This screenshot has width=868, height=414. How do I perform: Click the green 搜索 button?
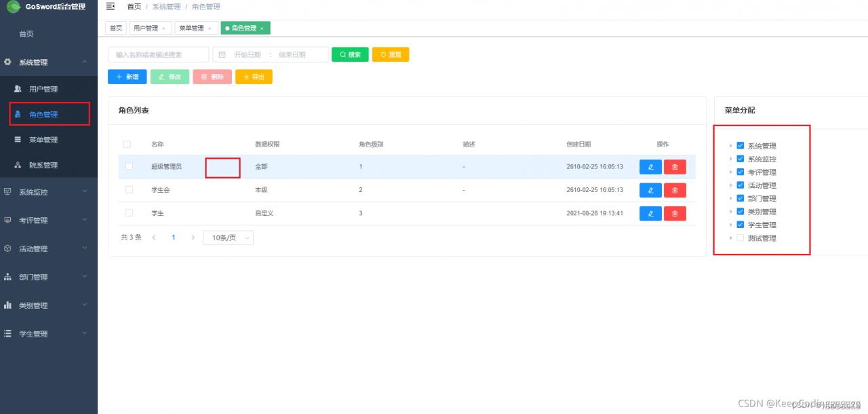350,54
